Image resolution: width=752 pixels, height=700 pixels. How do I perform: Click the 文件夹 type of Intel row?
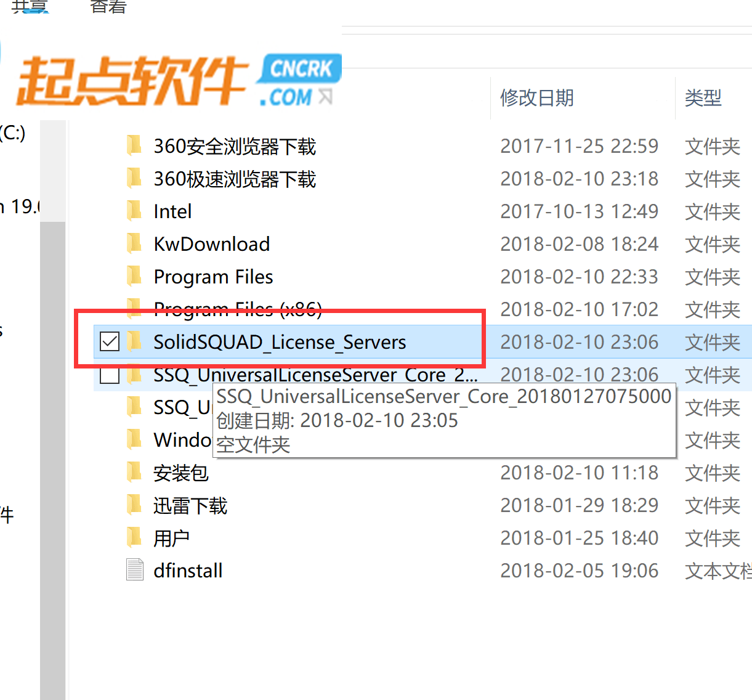coord(713,211)
